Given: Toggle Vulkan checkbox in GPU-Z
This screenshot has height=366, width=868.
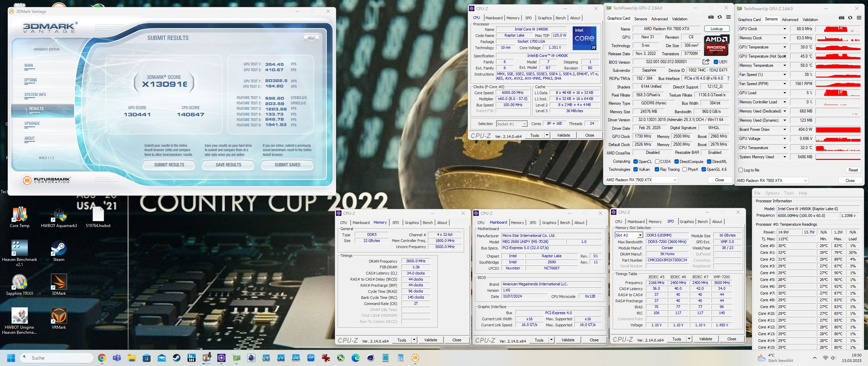Looking at the screenshot, I should (636, 169).
